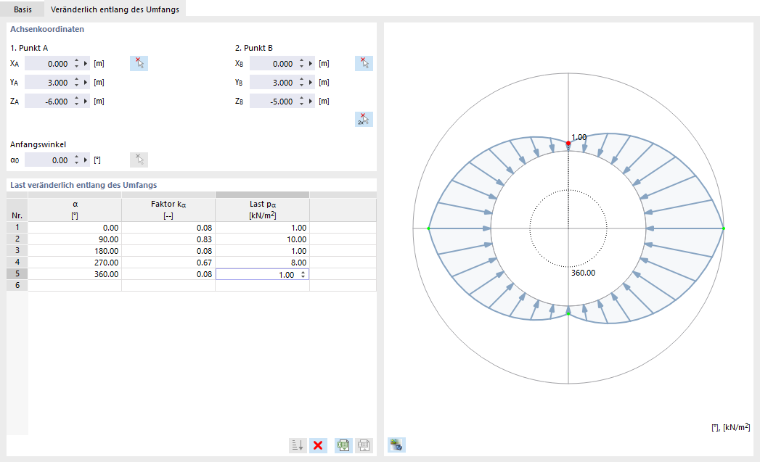
Task: Select row 6 header in table
Action: pyautogui.click(x=17, y=286)
